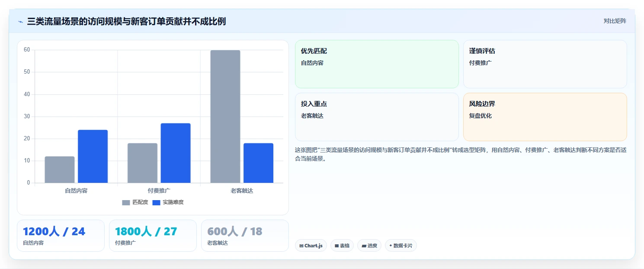Viewport: 644px width, 269px height.
Task: Click the lightning icon beside the title
Action: (20, 22)
